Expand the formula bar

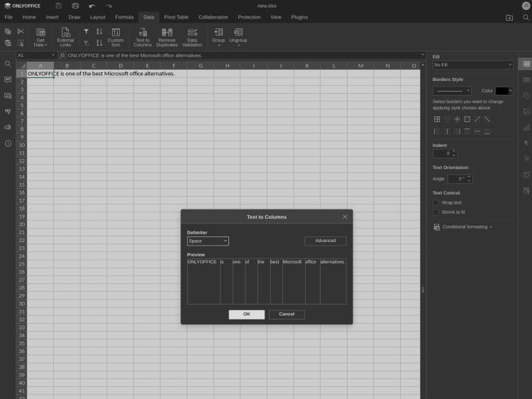423,55
